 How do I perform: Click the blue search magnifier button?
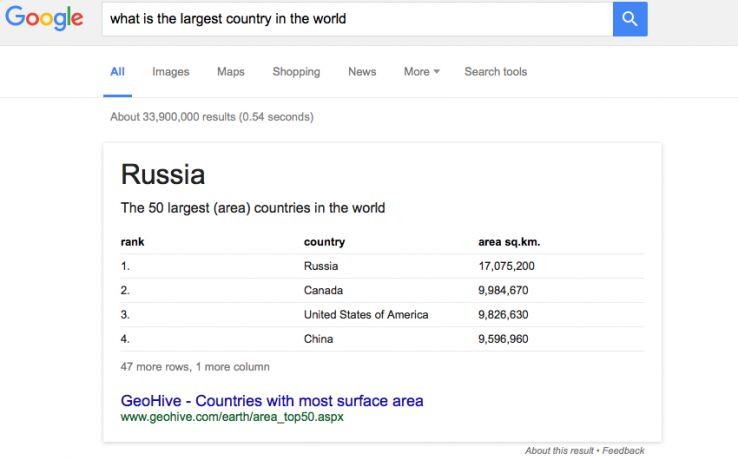[630, 19]
